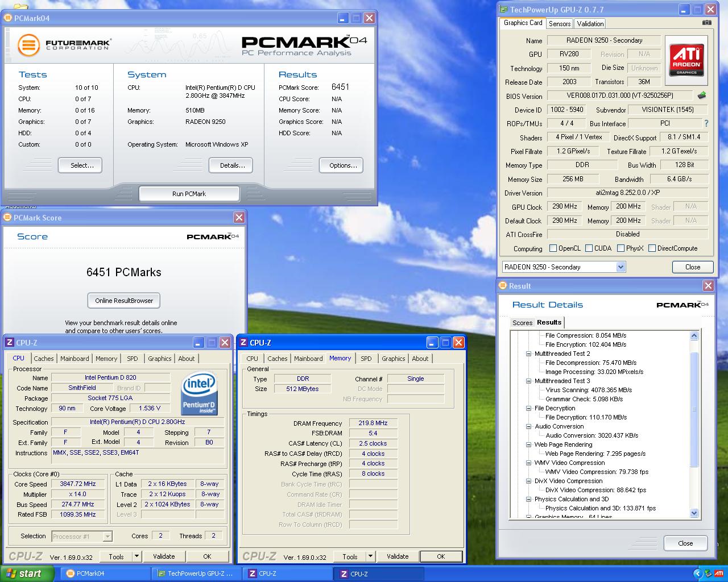Collapse the Multithreaded Test 2 node

click(x=528, y=354)
